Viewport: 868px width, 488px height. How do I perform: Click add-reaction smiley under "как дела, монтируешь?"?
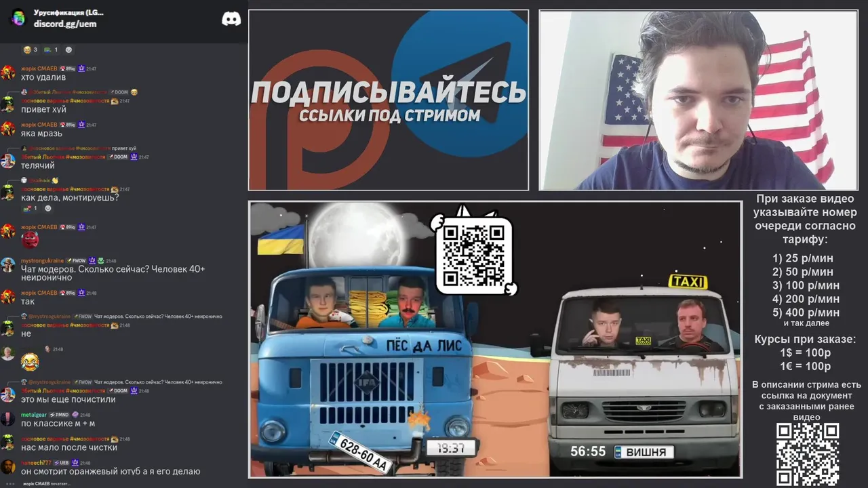48,208
